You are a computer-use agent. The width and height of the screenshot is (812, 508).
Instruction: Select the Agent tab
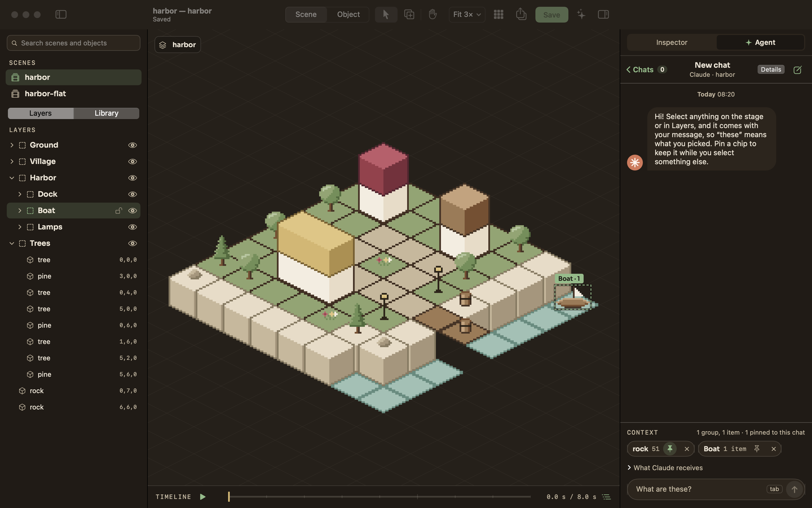(760, 42)
